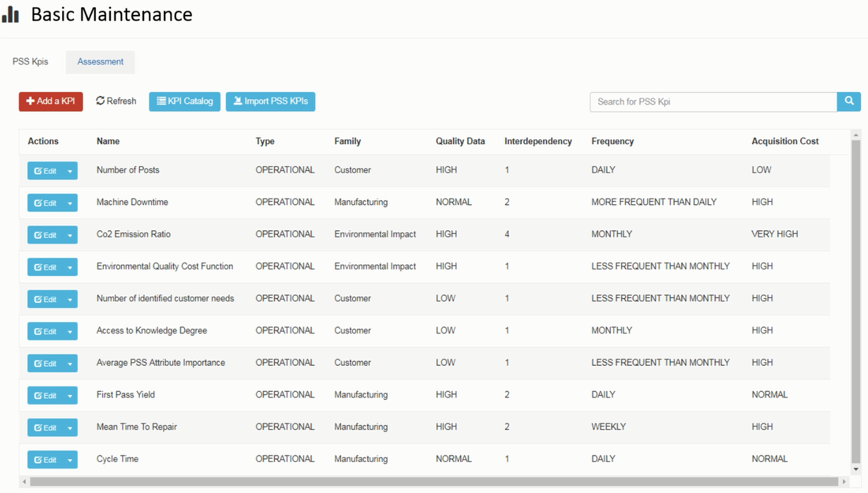Viewport: 868px width, 493px height.
Task: Switch to the Assessment tab
Action: coord(100,61)
